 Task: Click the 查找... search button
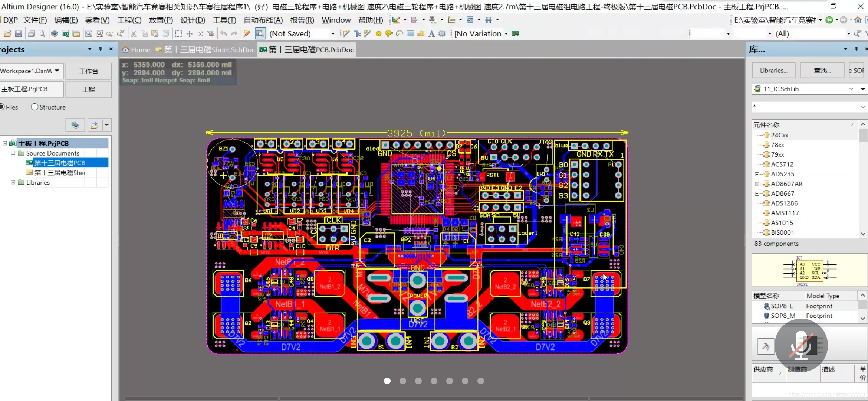pos(822,71)
